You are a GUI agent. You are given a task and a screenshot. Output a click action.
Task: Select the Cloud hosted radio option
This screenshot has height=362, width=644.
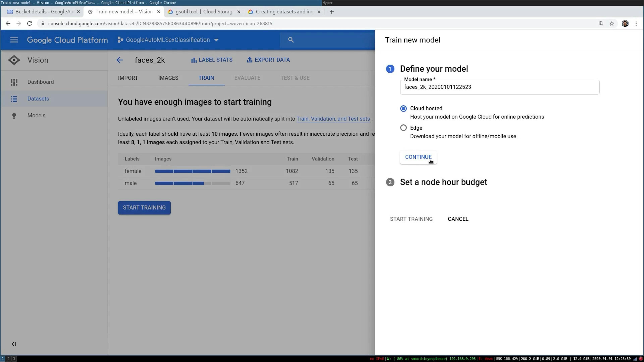(403, 108)
